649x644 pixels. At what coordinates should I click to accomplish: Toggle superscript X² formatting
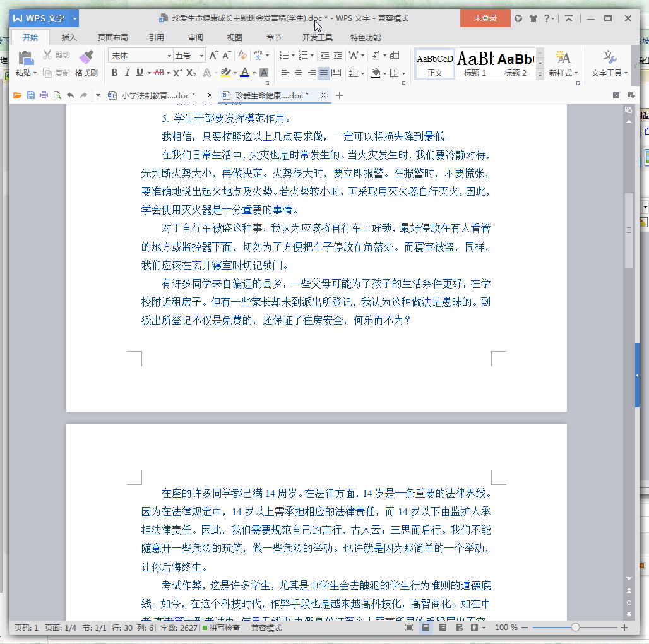[x=177, y=73]
